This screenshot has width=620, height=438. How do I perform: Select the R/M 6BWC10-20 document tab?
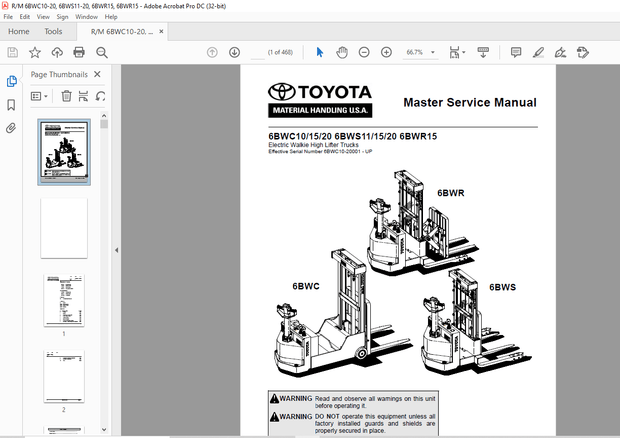click(x=122, y=32)
